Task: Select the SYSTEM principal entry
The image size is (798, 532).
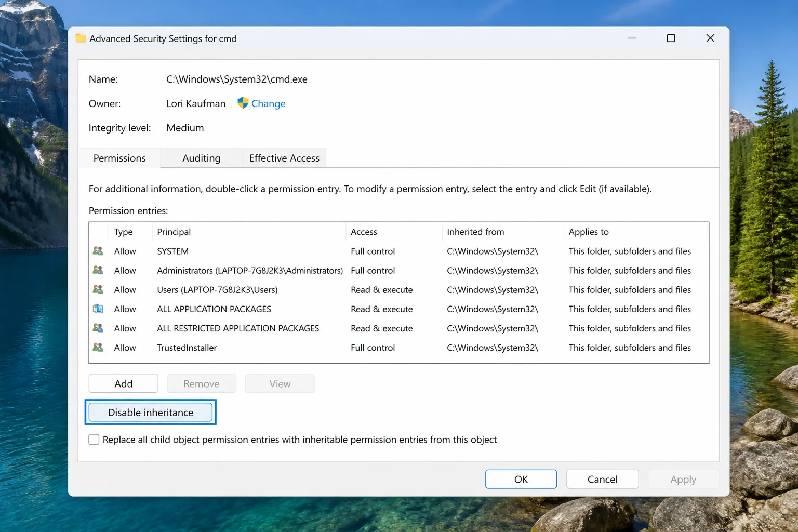Action: point(173,251)
